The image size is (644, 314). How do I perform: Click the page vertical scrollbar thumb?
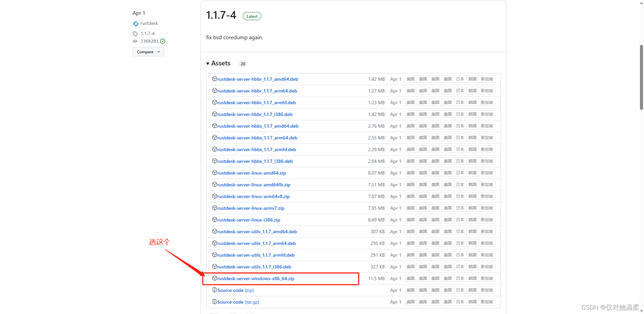(641, 77)
